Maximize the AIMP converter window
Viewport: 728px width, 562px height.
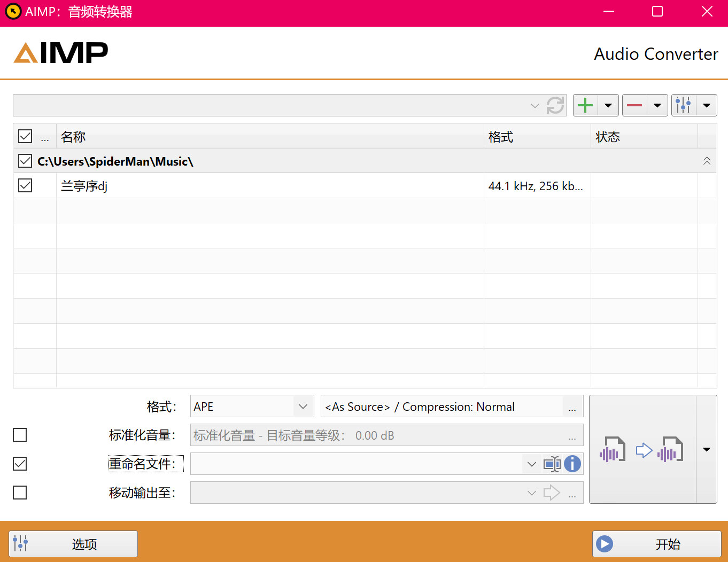[657, 12]
